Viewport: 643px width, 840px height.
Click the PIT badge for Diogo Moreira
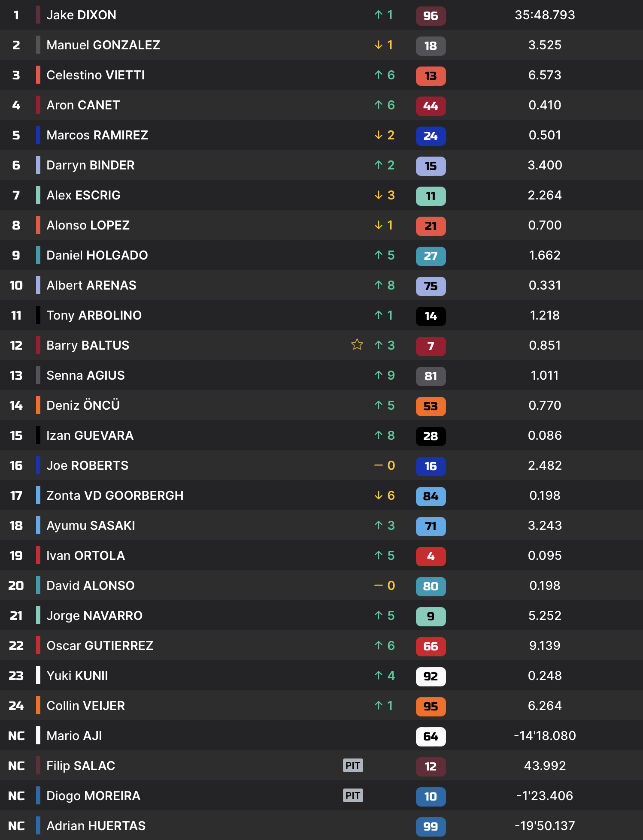tap(353, 795)
